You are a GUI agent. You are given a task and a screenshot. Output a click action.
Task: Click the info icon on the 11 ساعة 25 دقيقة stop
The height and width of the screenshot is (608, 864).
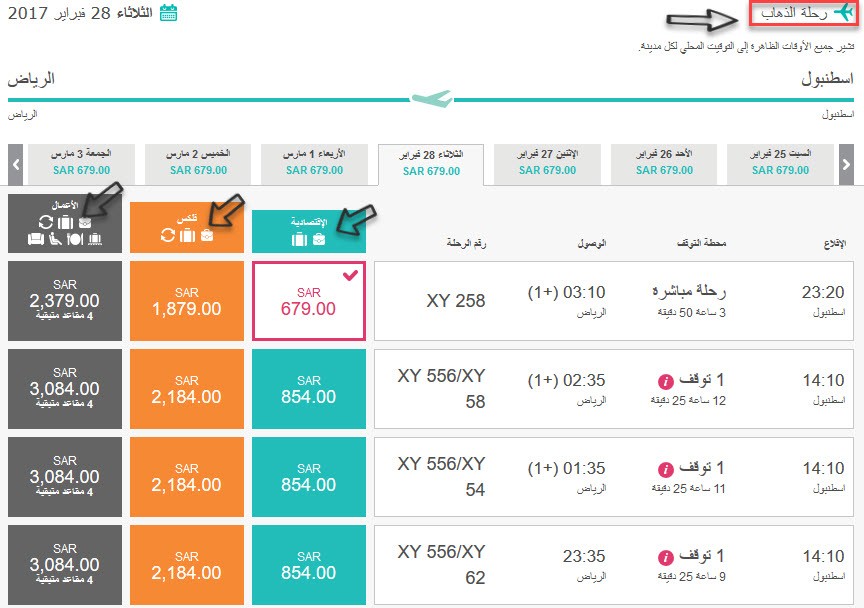[666, 469]
